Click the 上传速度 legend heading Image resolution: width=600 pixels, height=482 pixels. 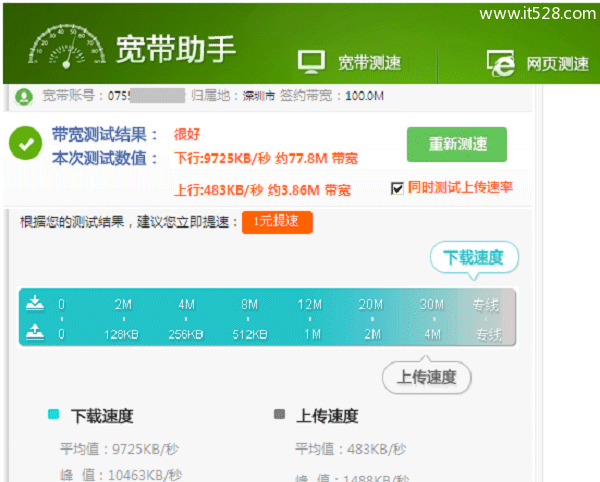click(327, 416)
